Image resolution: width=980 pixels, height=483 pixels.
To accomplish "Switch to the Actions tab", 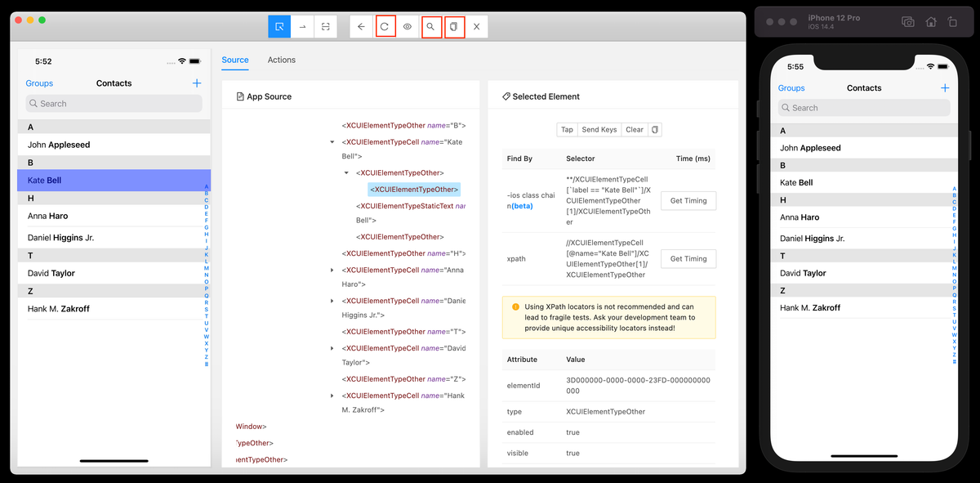I will point(281,59).
